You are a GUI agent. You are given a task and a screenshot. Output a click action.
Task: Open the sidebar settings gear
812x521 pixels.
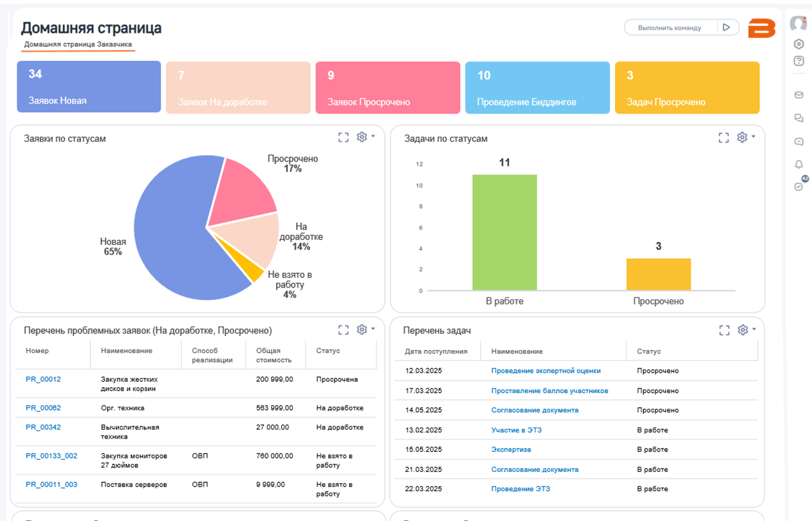(799, 44)
